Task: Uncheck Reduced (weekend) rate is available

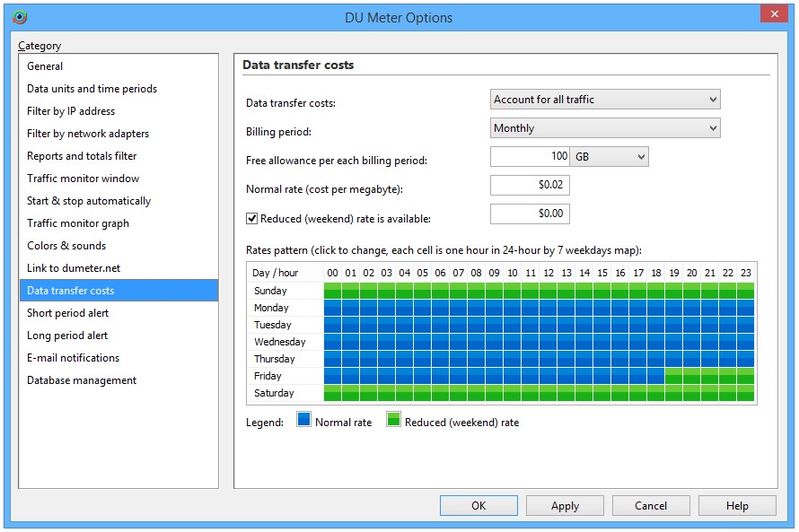Action: click(x=252, y=218)
